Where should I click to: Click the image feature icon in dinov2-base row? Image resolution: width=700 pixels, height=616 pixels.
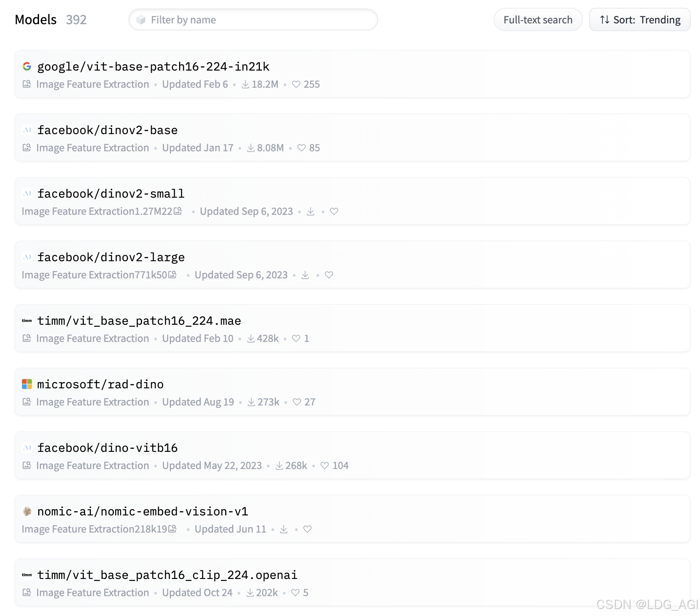(x=27, y=147)
